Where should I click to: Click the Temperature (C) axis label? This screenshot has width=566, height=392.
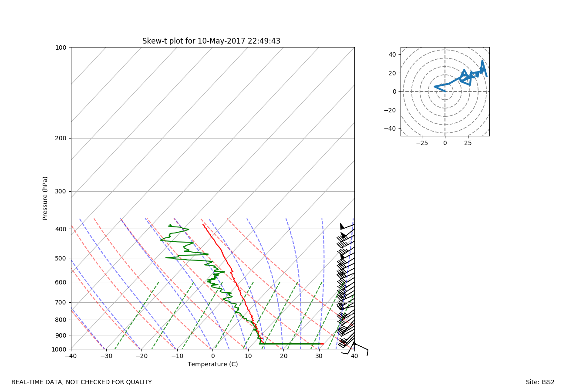pyautogui.click(x=212, y=364)
